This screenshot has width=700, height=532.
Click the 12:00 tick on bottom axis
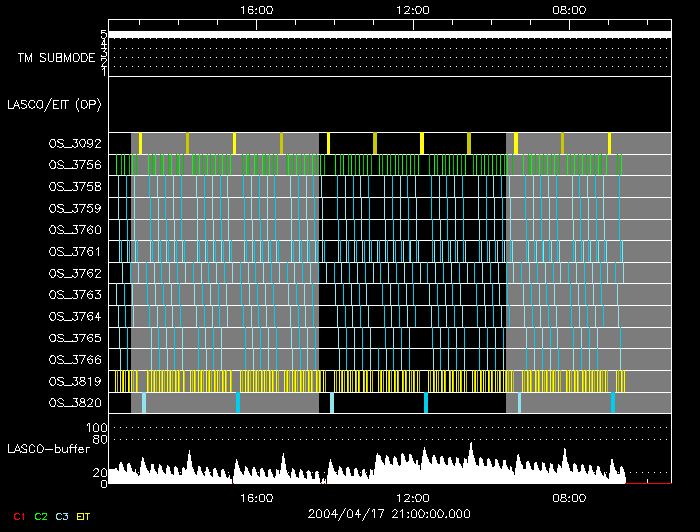click(413, 497)
